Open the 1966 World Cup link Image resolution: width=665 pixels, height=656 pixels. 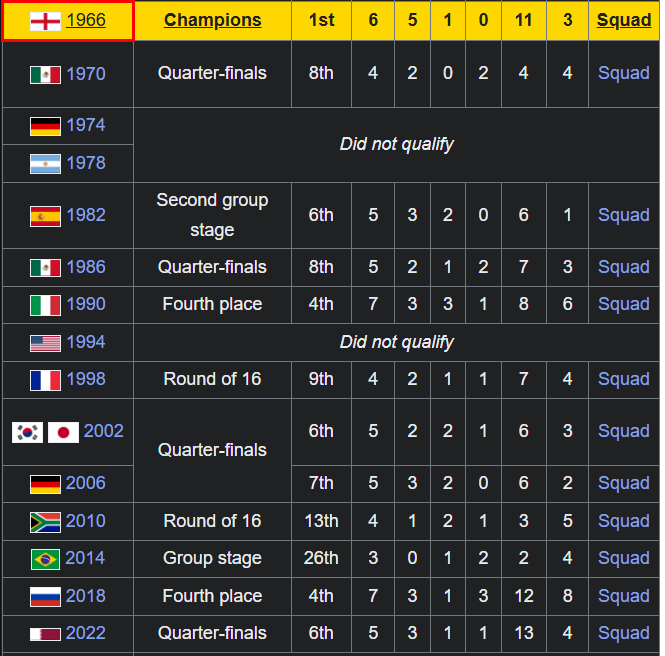pyautogui.click(x=86, y=20)
